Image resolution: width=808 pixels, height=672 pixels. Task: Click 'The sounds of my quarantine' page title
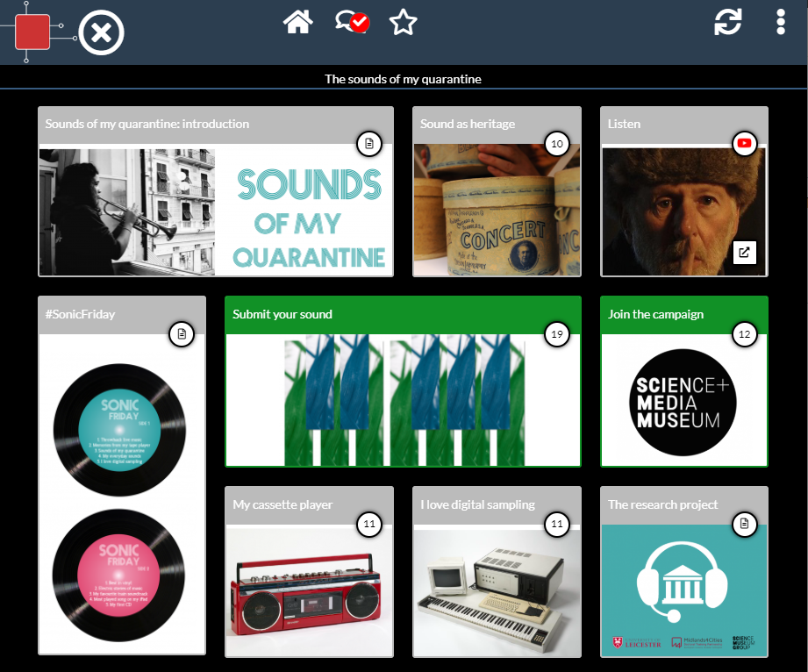pos(403,79)
